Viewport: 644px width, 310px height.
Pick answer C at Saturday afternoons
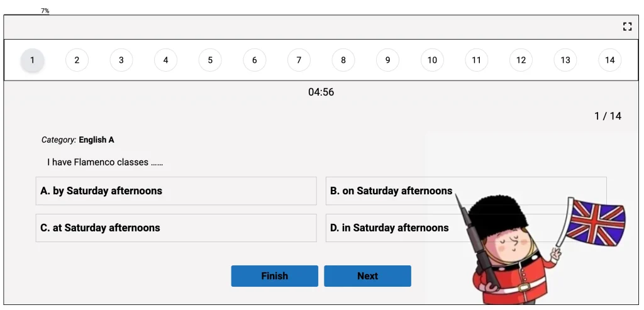tap(176, 228)
